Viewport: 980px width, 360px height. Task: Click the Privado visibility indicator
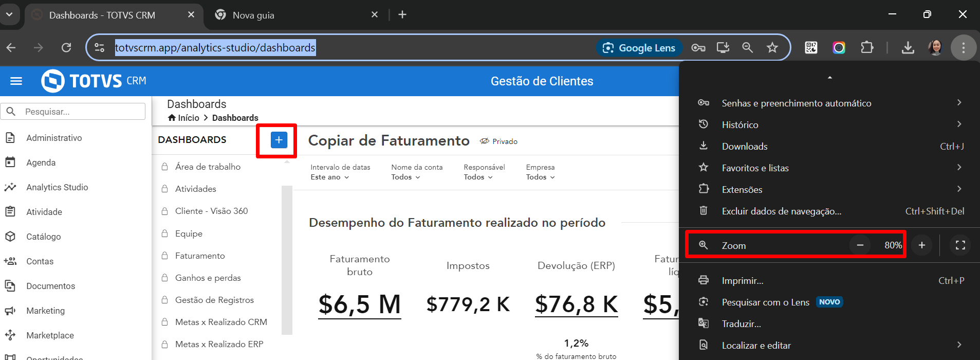pyautogui.click(x=498, y=141)
